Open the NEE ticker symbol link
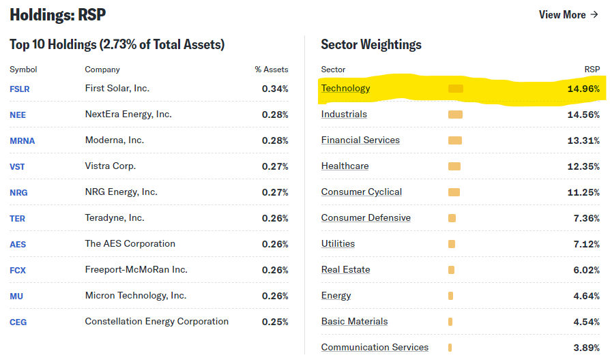This screenshot has width=610, height=364. (18, 115)
